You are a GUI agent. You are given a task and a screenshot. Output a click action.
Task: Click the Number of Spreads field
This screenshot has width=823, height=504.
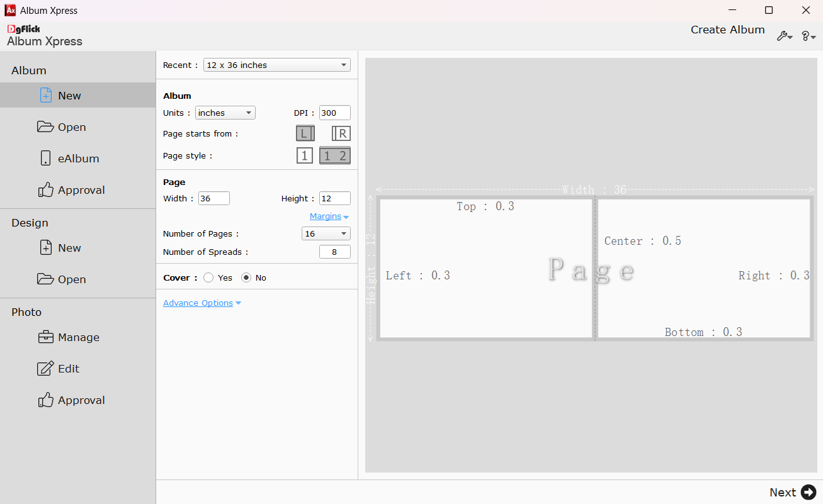click(x=335, y=252)
